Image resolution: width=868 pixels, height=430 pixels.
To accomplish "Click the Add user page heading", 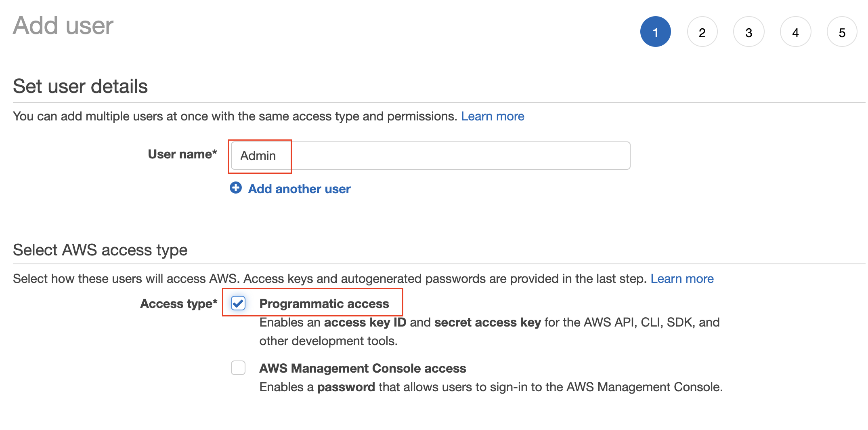I will [x=63, y=25].
